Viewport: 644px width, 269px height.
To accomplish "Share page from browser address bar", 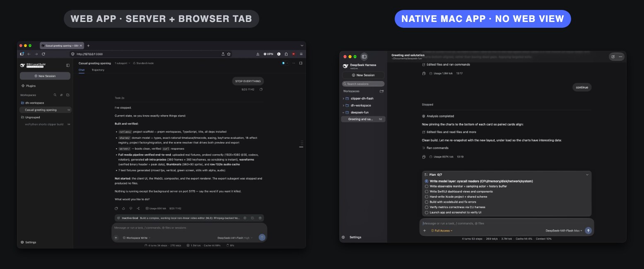I will (x=223, y=54).
